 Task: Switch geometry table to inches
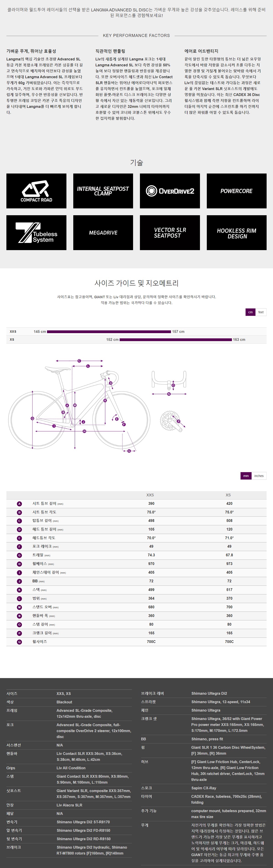click(259, 476)
